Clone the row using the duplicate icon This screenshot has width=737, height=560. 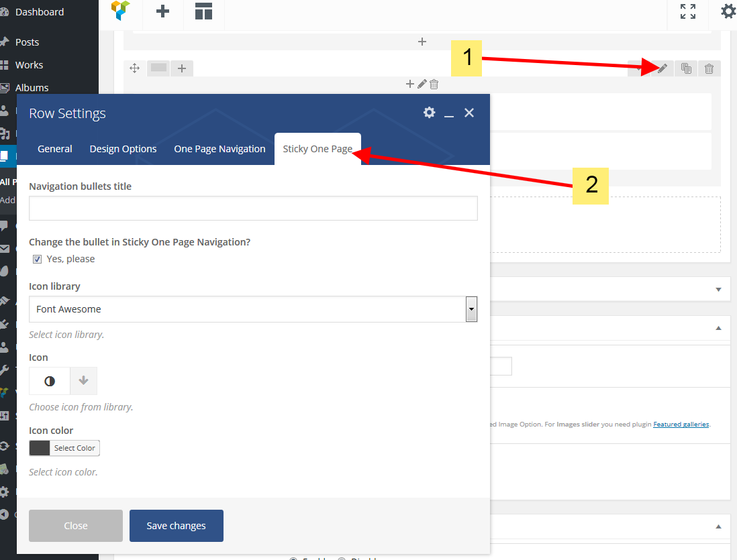click(x=685, y=68)
